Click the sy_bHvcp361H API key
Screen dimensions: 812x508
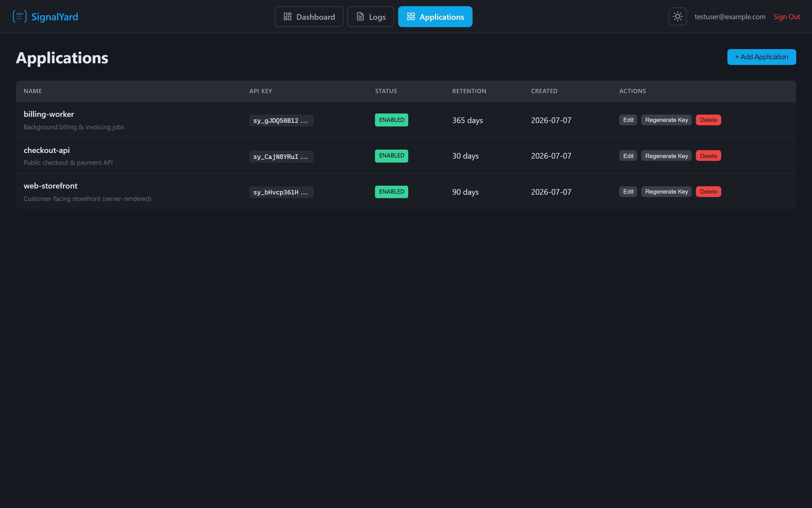tap(281, 192)
